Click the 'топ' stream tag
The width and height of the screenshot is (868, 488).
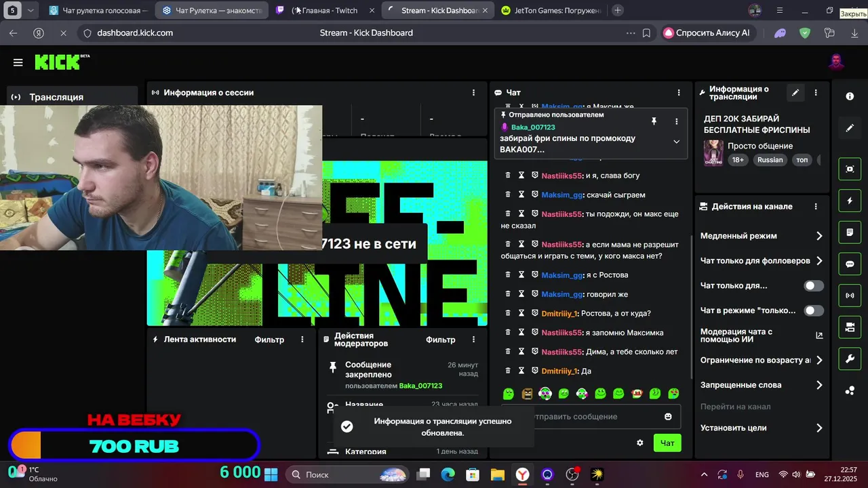pos(802,160)
